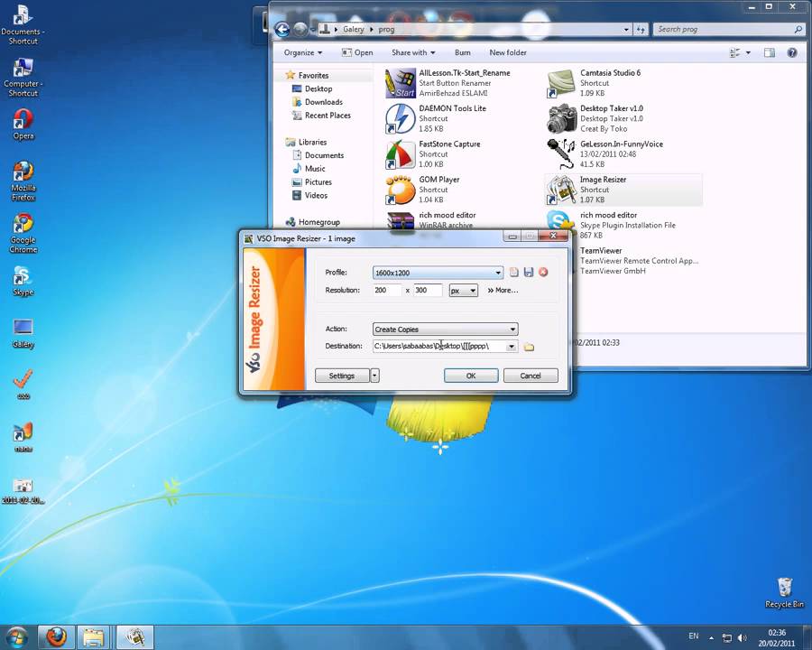The image size is (812, 650).
Task: Click Open in the Explorer toolbar
Action: [357, 52]
